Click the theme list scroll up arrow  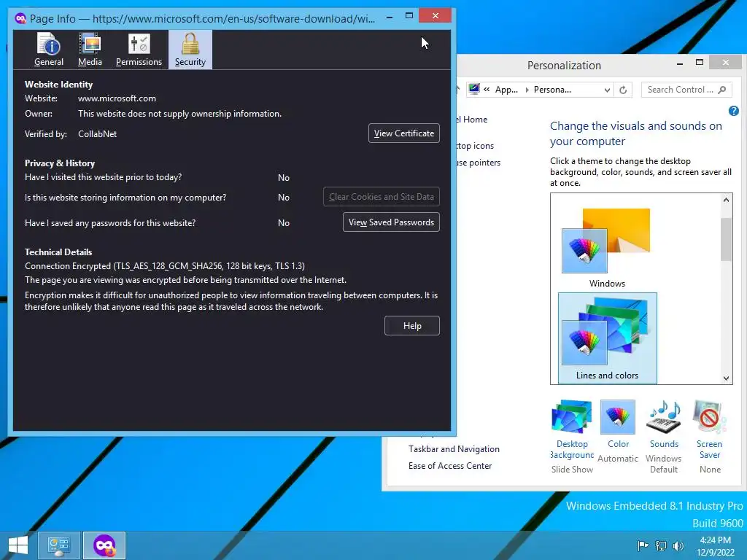pos(726,200)
